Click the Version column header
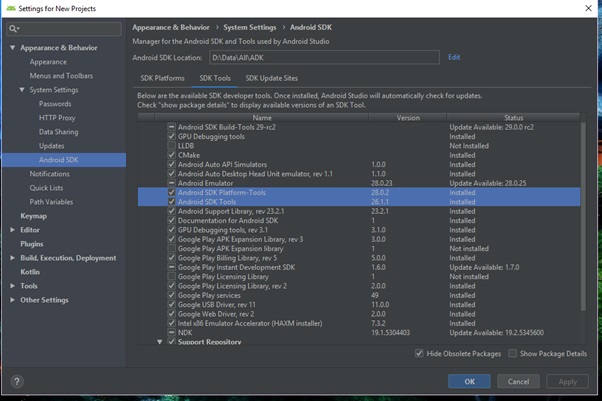 [408, 118]
